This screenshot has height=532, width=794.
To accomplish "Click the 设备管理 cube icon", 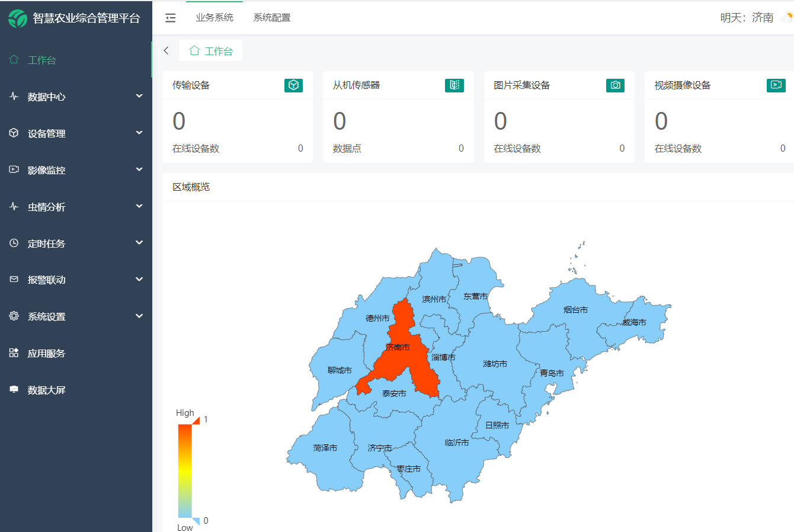I will tap(14, 133).
